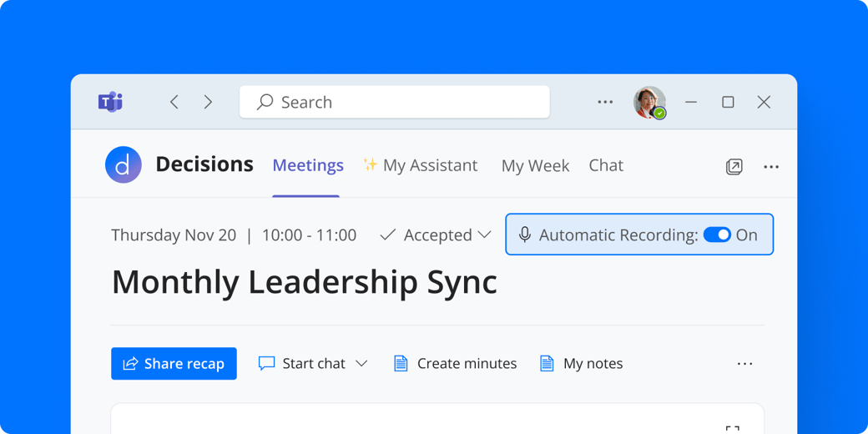Image resolution: width=868 pixels, height=434 pixels.
Task: Focus the Search input field
Action: pyautogui.click(x=395, y=102)
